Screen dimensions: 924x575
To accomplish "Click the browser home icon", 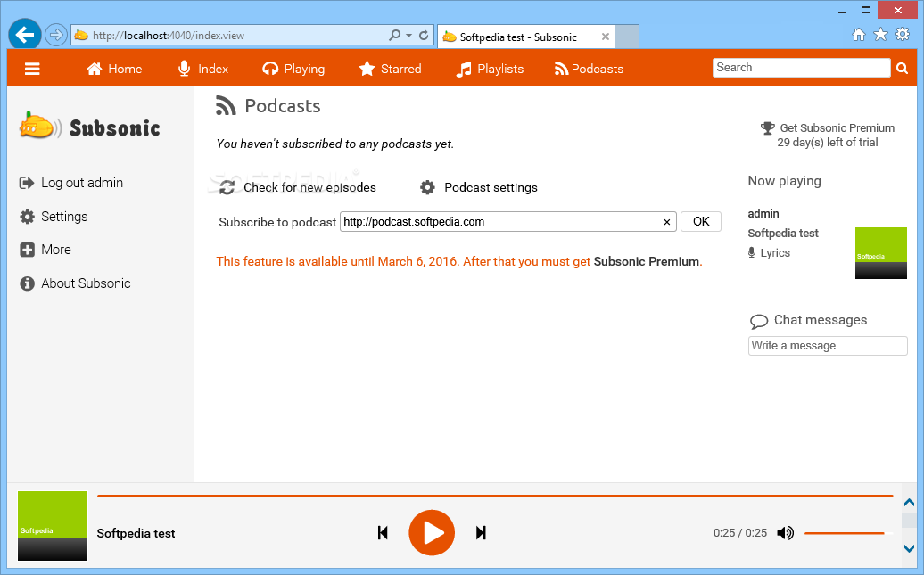I will click(x=859, y=35).
